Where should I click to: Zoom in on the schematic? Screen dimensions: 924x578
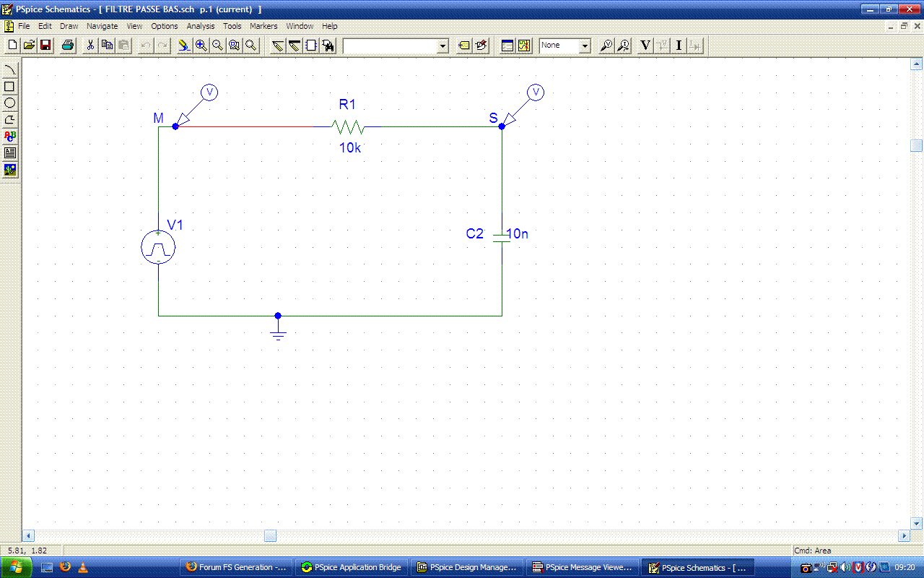(201, 46)
